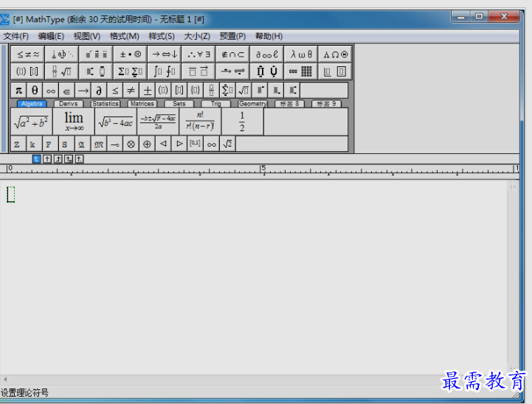Open the underbar and overbar templates palette
The image size is (532, 404).
(198, 72)
